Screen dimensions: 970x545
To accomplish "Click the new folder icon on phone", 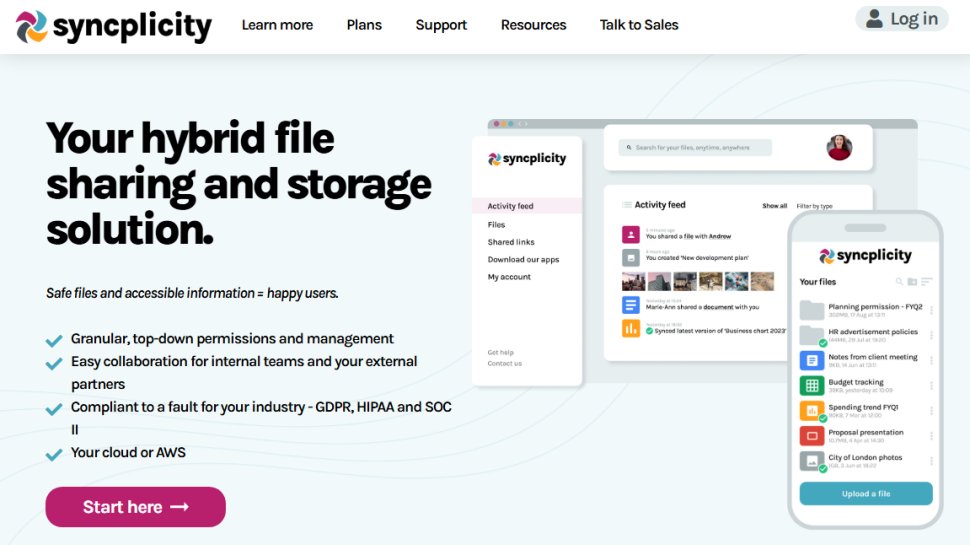I will 912,281.
